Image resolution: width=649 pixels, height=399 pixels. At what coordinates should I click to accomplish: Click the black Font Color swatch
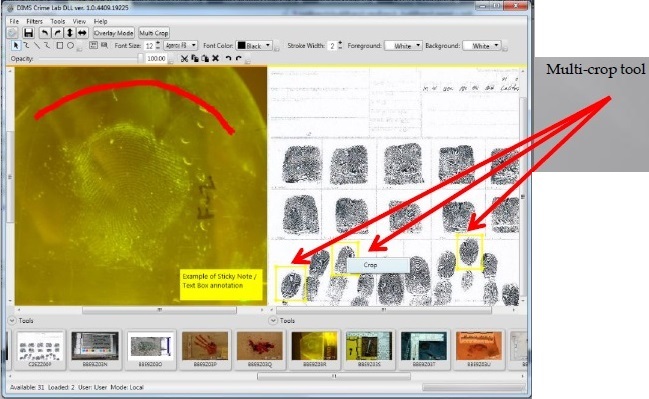(241, 45)
